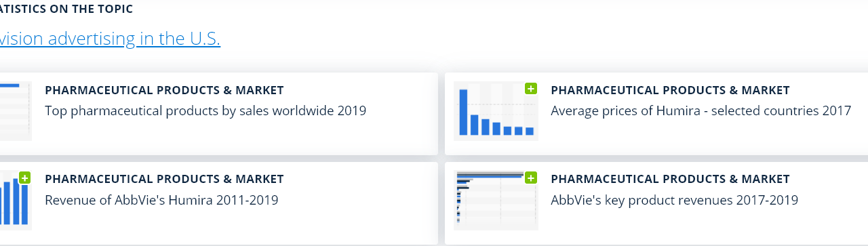Viewport: 868px width, 246px height.
Task: Click the category label above Average prices of Humira
Action: 670,90
